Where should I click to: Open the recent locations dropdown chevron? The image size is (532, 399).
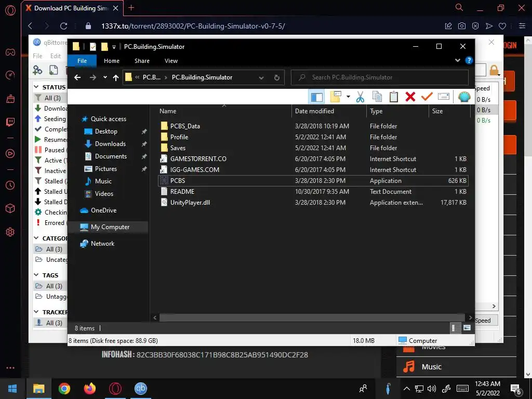tap(105, 77)
